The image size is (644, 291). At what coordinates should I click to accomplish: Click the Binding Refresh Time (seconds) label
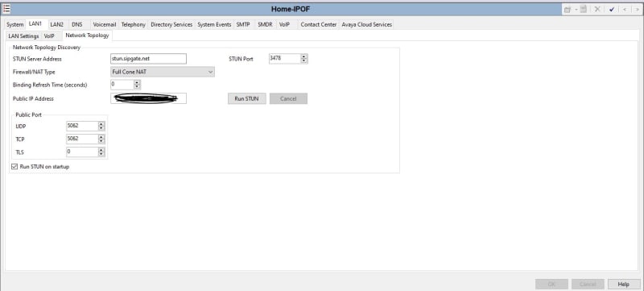(x=50, y=85)
